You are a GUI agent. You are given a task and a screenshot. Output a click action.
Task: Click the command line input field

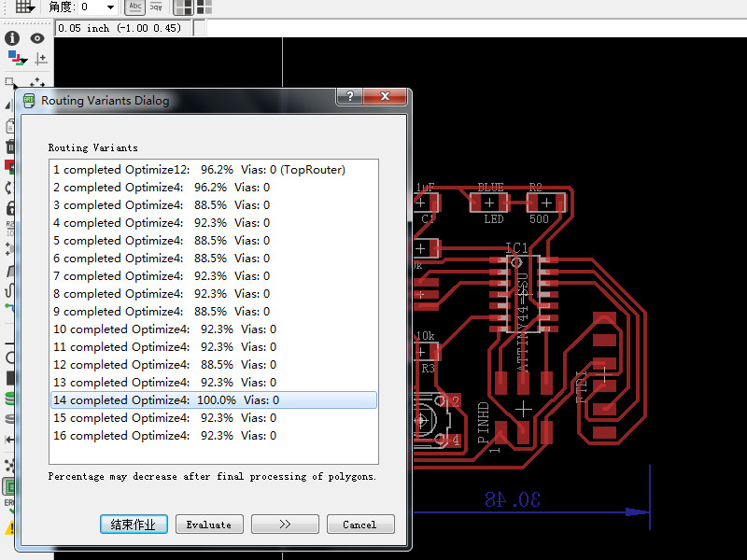point(476,28)
